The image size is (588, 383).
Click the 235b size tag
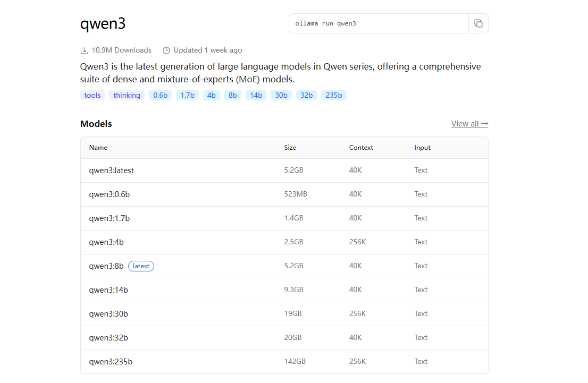point(333,95)
